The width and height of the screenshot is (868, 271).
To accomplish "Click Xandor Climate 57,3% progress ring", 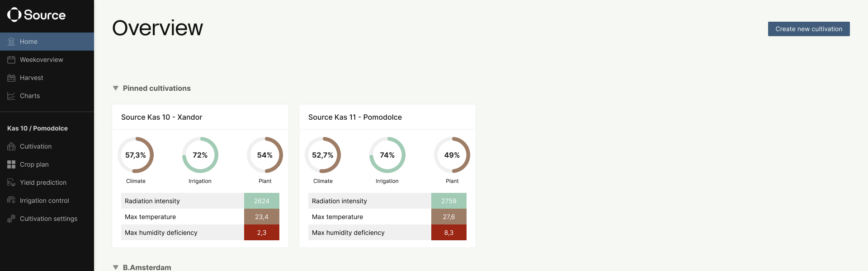I will tap(136, 155).
